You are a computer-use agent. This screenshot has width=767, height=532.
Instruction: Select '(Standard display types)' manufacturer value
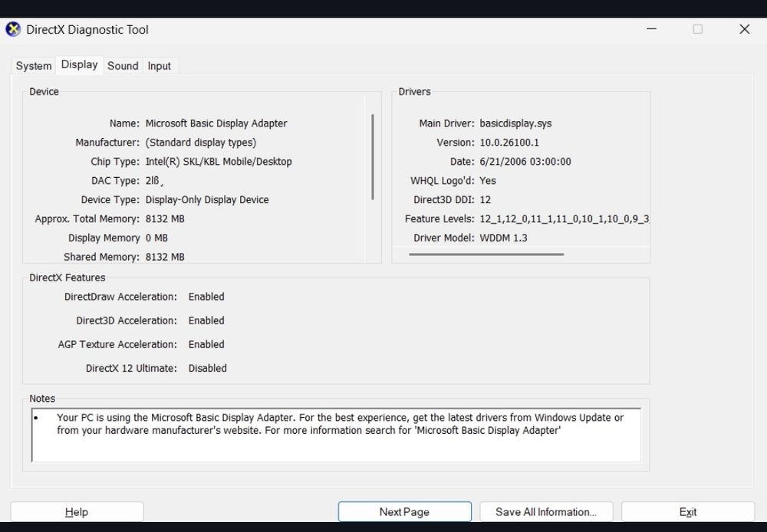200,143
